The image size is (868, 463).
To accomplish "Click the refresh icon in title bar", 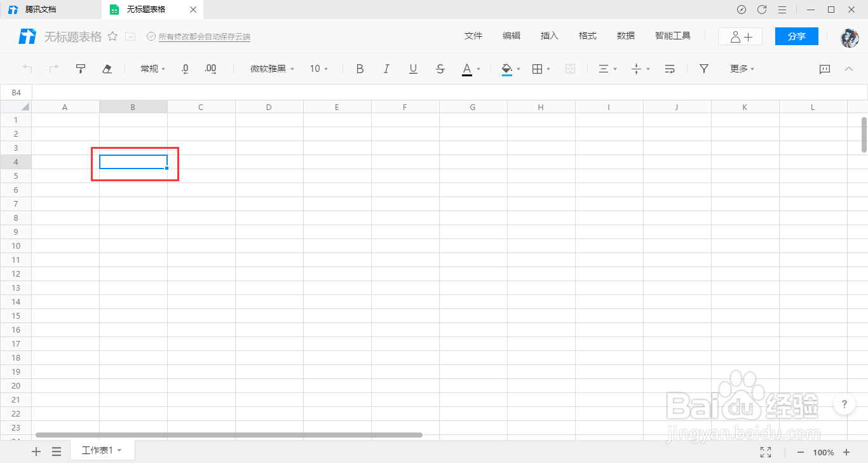I will pyautogui.click(x=762, y=10).
